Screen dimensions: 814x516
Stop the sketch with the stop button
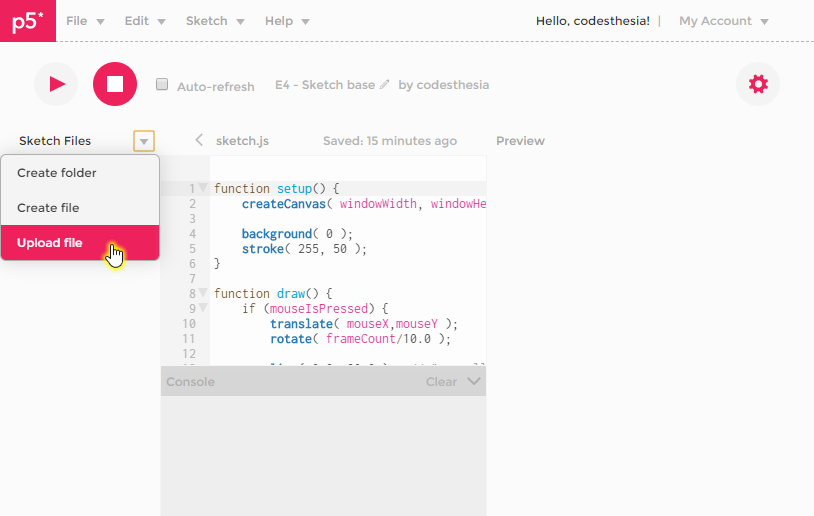[115, 84]
